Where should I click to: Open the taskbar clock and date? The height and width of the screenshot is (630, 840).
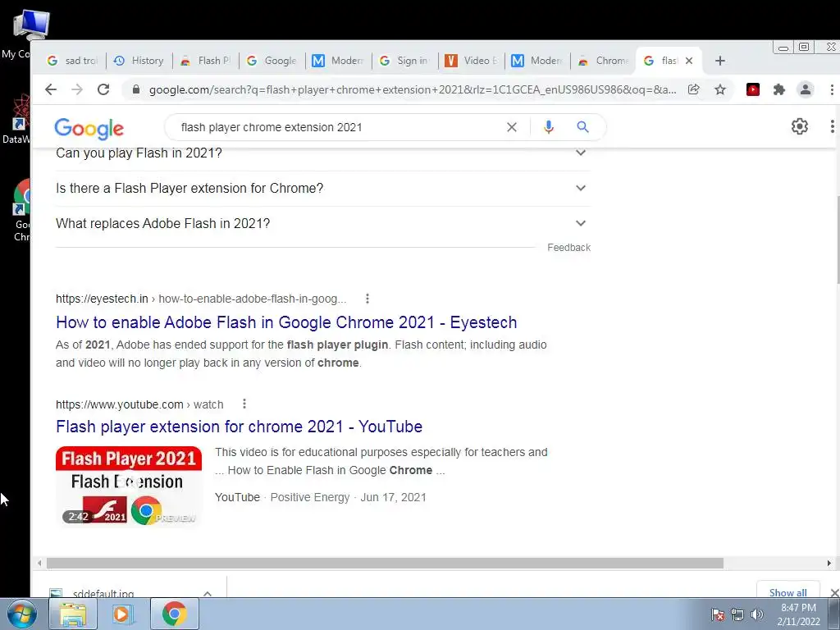[x=798, y=614]
